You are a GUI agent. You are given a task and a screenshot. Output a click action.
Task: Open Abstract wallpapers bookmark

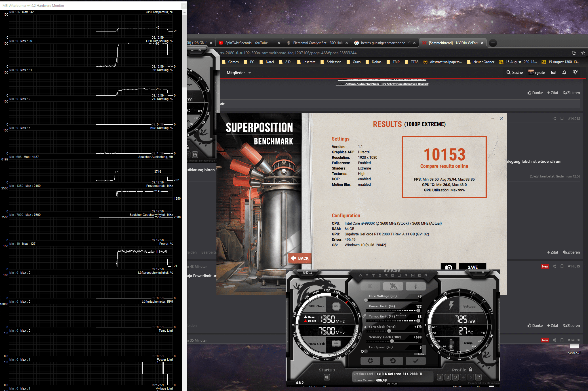pos(442,62)
